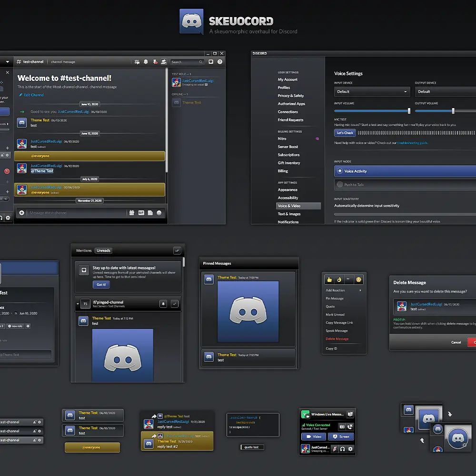Click the notification bell in channel header
476x476 pixels.
146,62
